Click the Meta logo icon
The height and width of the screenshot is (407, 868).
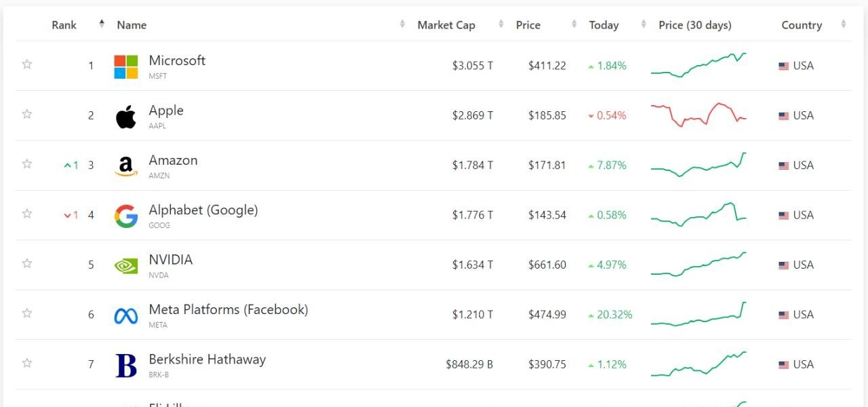(x=126, y=315)
